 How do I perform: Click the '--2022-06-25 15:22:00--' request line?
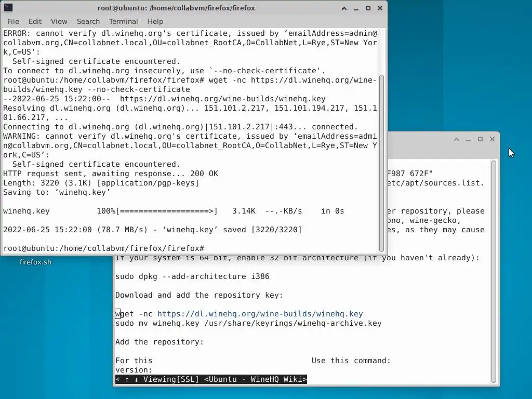pos(164,99)
